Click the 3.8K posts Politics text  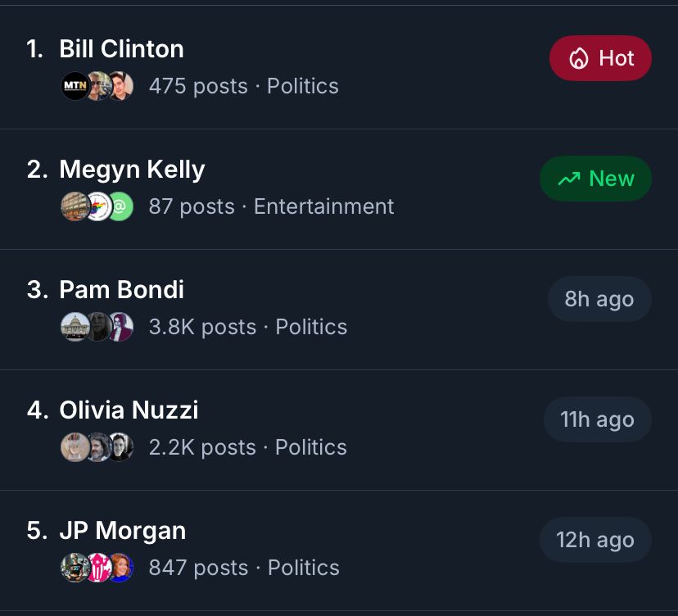tap(248, 327)
